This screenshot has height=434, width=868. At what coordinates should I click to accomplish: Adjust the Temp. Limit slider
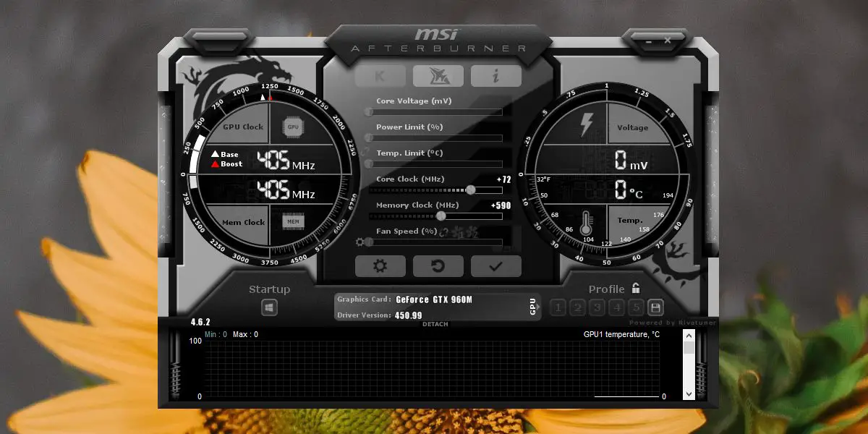435,164
